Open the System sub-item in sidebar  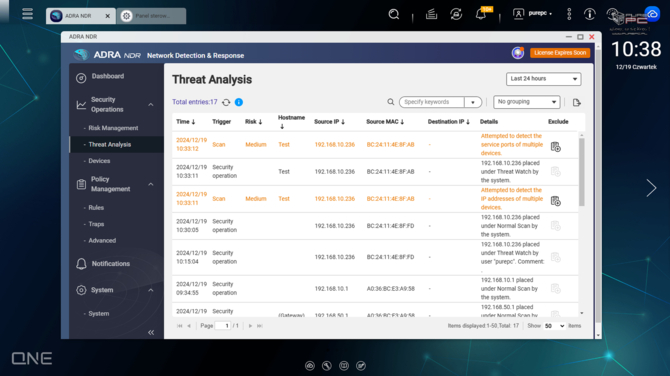[98, 314]
